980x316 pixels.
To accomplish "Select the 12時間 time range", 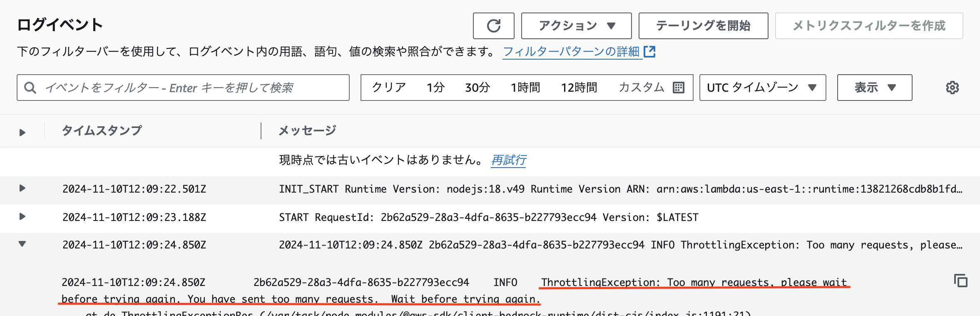I will 579,88.
